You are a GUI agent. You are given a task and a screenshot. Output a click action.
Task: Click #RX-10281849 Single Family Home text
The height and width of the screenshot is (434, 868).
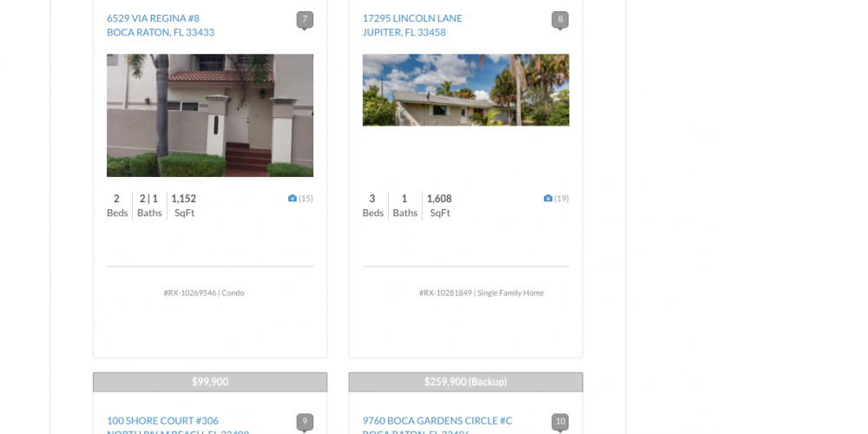[481, 293]
